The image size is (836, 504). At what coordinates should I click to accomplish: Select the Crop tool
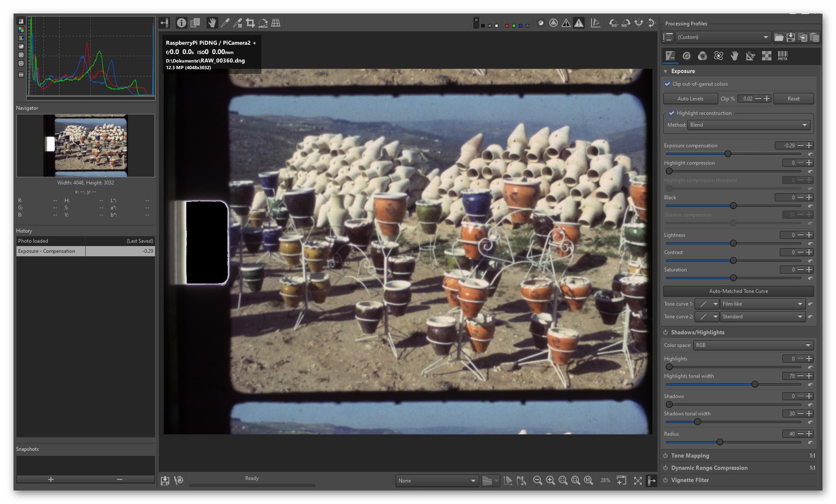(x=250, y=23)
